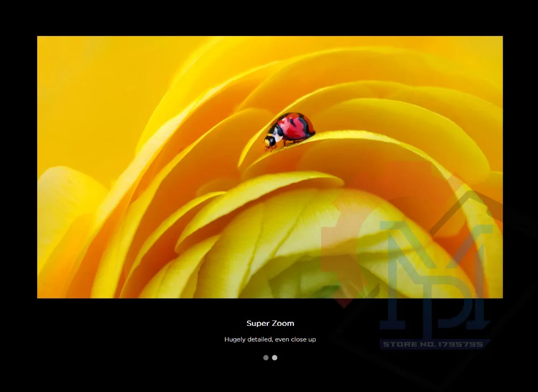
Task: Click 'Hugely detailed, even close up' caption
Action: (271, 339)
